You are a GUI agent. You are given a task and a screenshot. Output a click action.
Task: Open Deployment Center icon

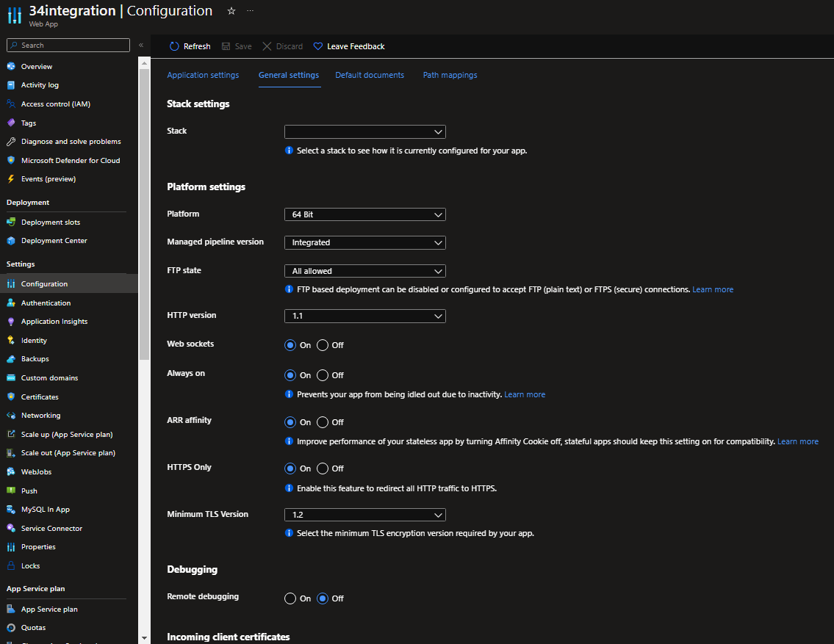(x=10, y=241)
